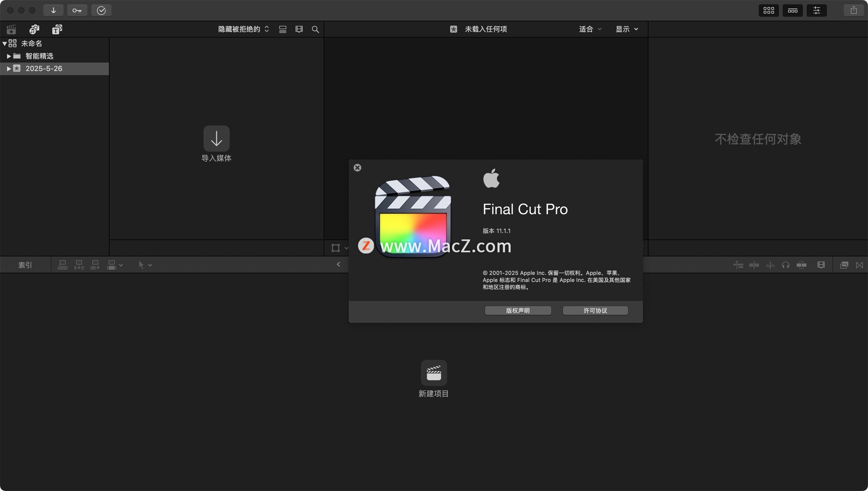This screenshot has width=868, height=491.
Task: Show the transitions browser icon
Action: point(859,265)
